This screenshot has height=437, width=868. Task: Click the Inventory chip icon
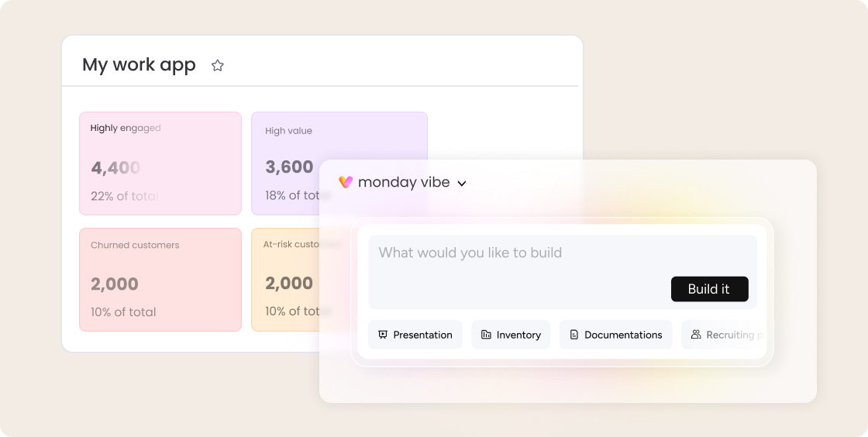[x=486, y=335]
